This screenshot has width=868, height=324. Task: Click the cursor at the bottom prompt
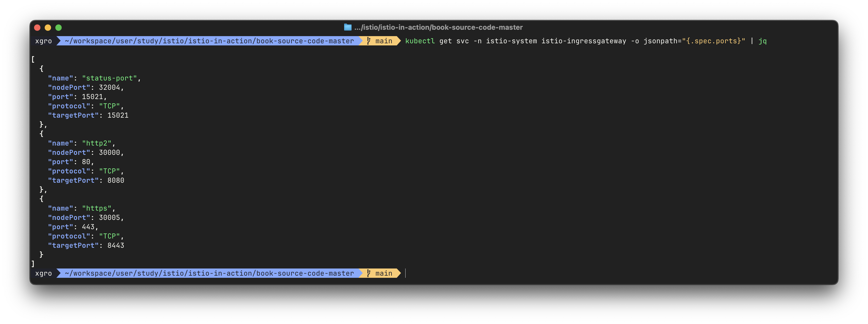pos(405,273)
